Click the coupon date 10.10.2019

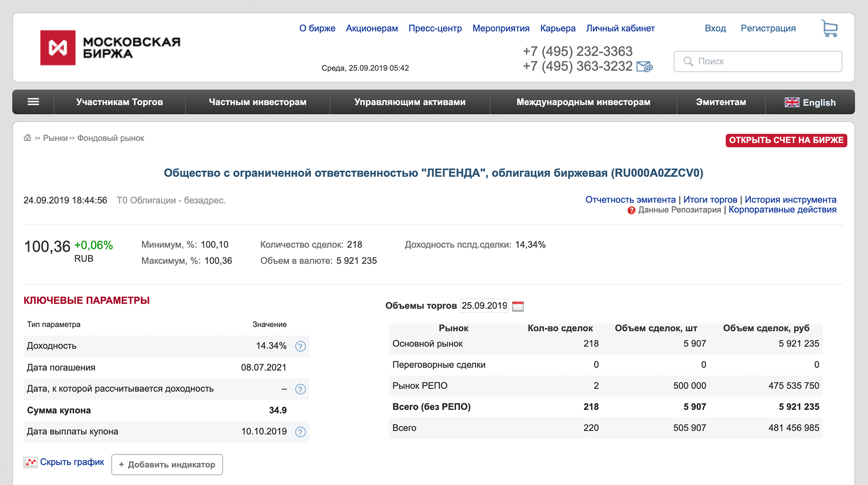(264, 432)
